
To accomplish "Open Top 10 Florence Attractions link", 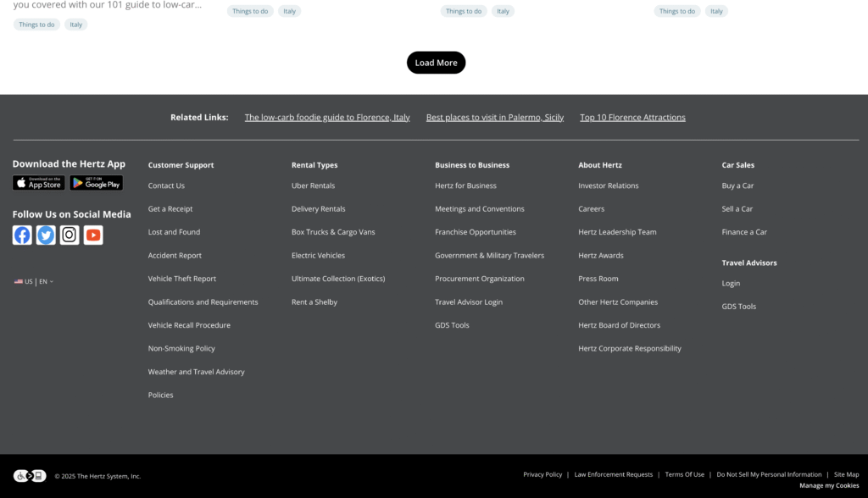I will click(632, 118).
